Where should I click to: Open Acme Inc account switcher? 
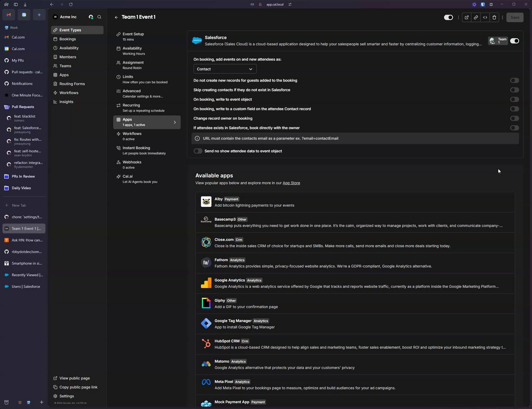point(65,17)
